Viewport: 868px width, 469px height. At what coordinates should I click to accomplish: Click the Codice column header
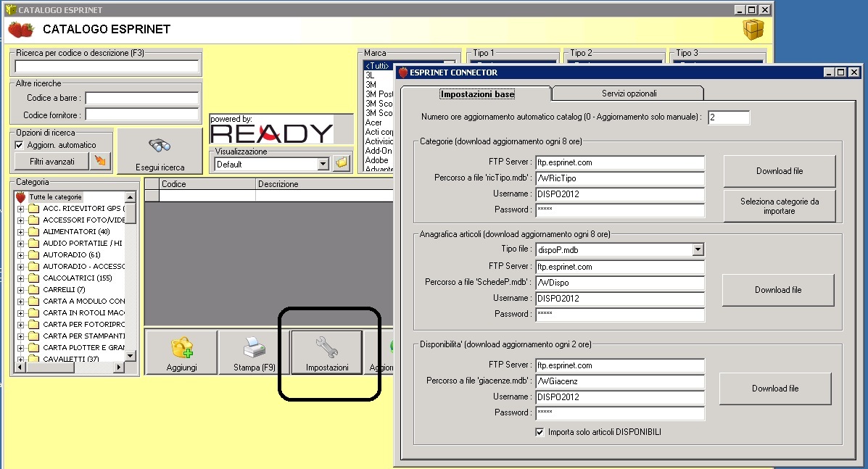pos(207,183)
